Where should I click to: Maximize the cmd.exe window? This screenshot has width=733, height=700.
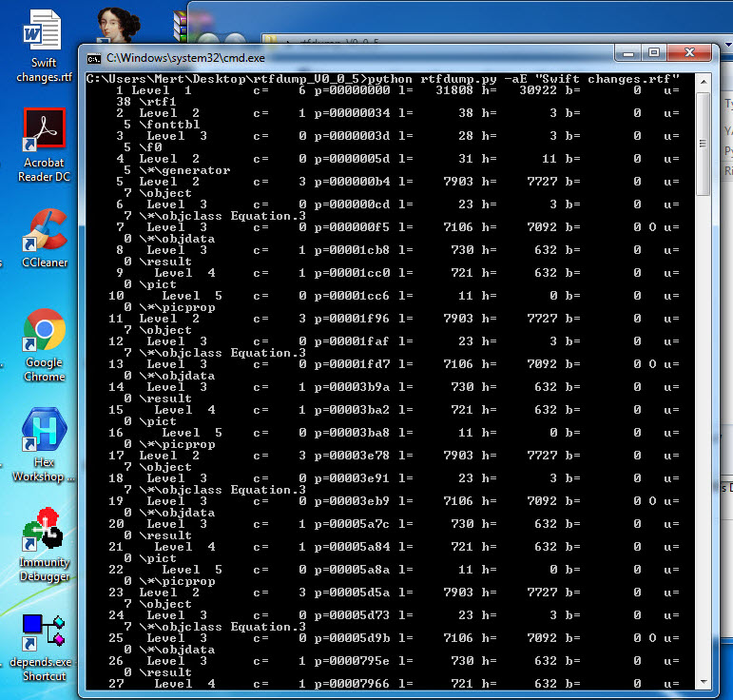click(x=656, y=52)
